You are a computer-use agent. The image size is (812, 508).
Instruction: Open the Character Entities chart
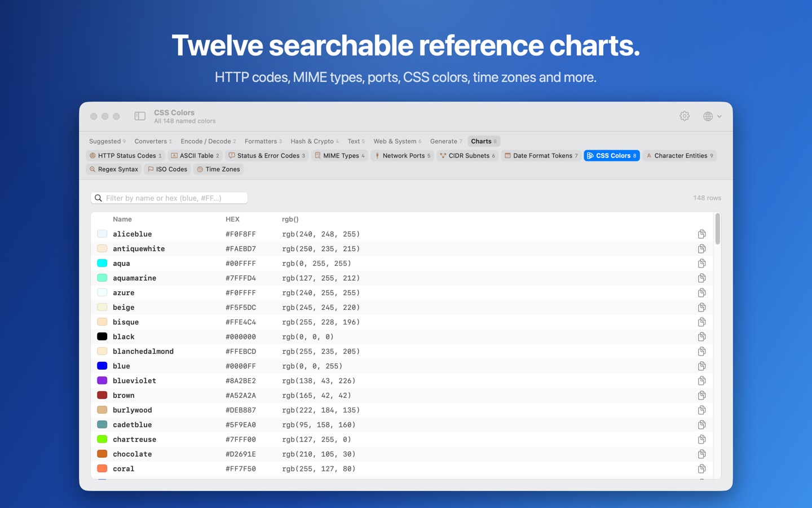tap(679, 156)
